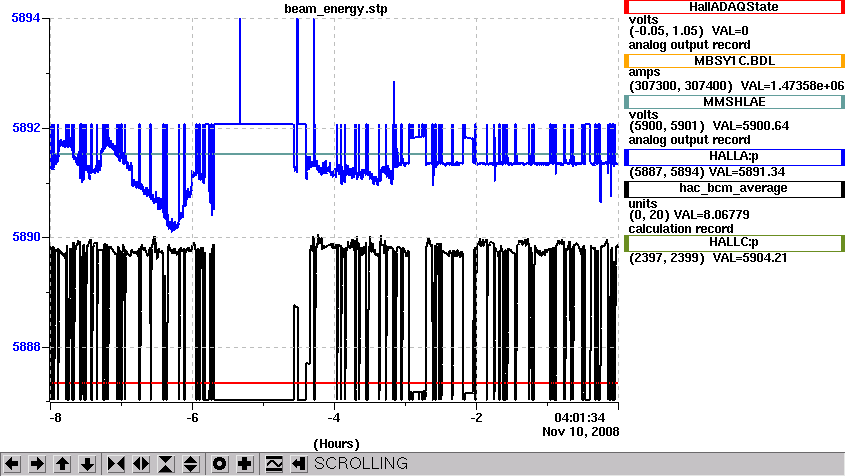The height and width of the screenshot is (476, 845).
Task: Click the 04:01:34 timestamp
Action: point(579,418)
